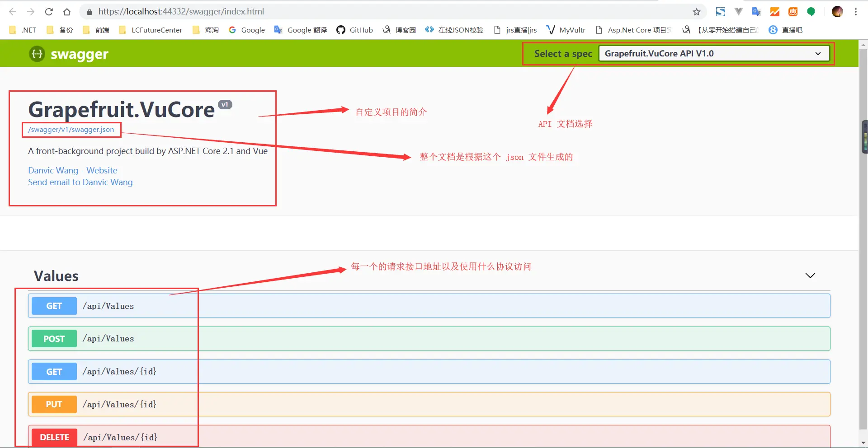Open the user profile avatar

(x=837, y=12)
